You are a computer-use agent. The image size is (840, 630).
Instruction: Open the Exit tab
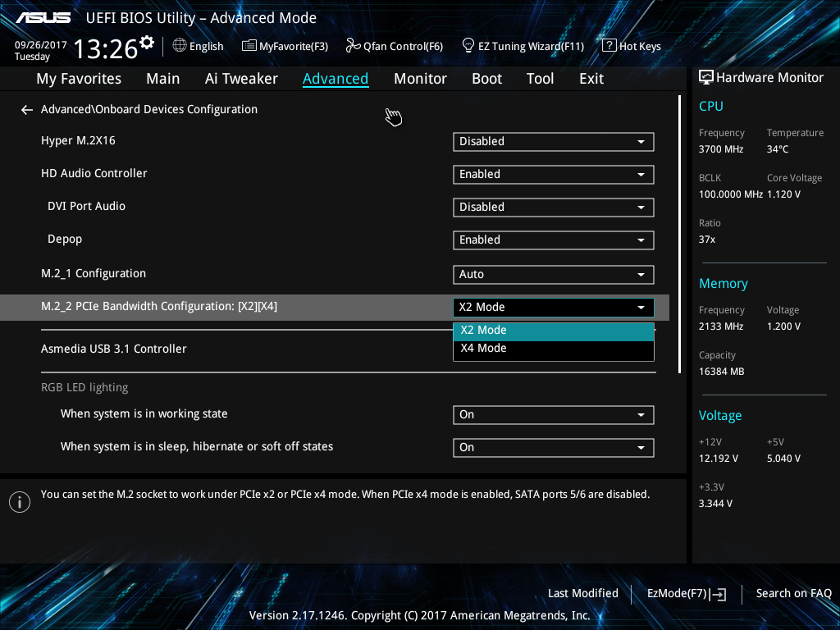click(591, 79)
